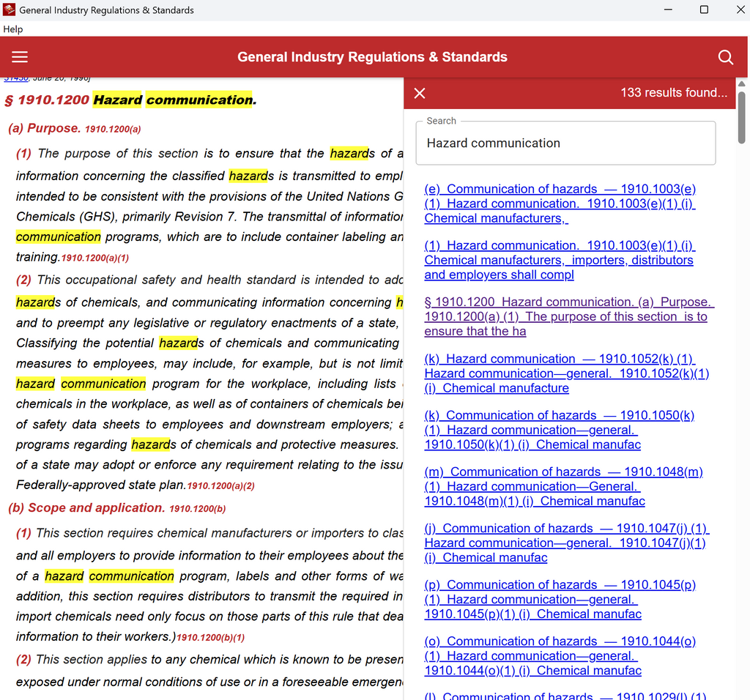750x700 pixels.
Task: Open result (k) Hazard communication 1910.1052(k)(1)
Action: [567, 373]
